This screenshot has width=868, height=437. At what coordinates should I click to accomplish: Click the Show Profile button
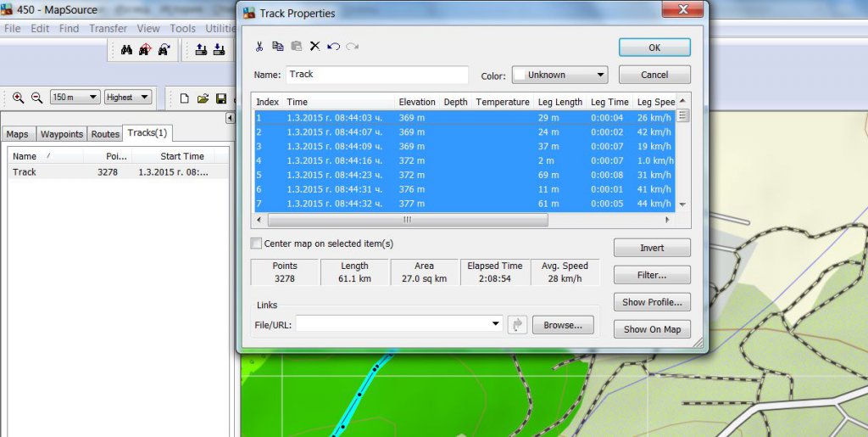point(651,302)
